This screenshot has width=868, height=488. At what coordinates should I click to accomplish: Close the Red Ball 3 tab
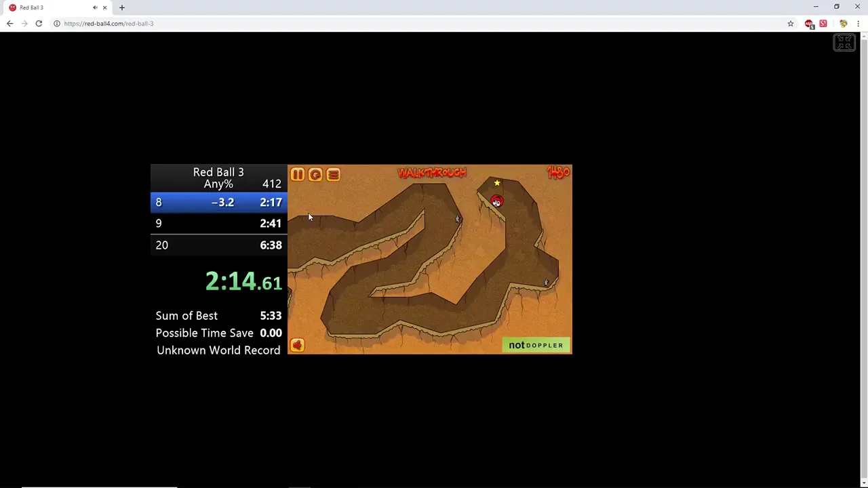[x=104, y=7]
